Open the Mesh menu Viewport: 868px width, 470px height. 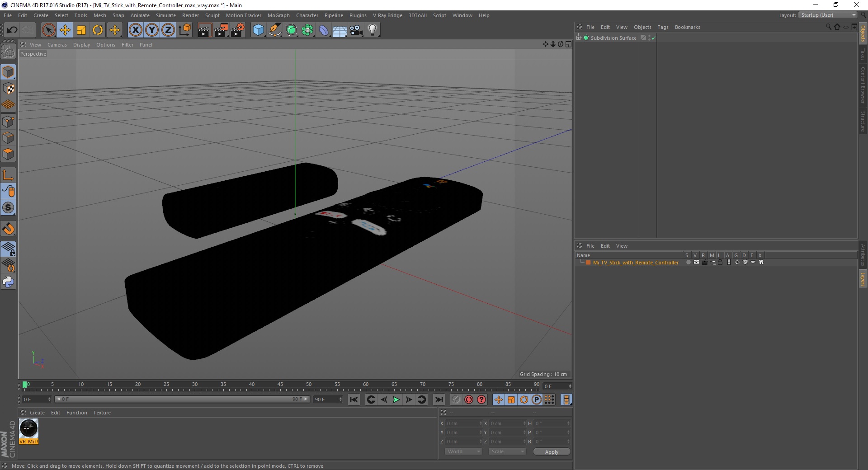pyautogui.click(x=99, y=15)
